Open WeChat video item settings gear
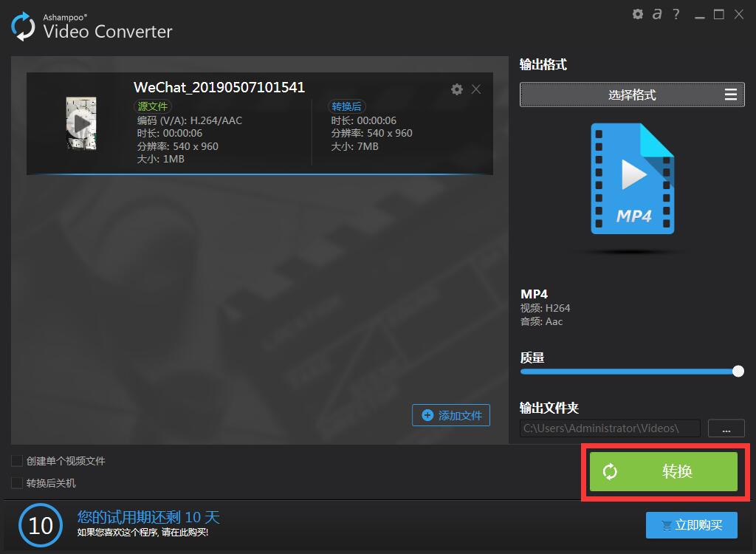This screenshot has width=756, height=554. (x=456, y=89)
